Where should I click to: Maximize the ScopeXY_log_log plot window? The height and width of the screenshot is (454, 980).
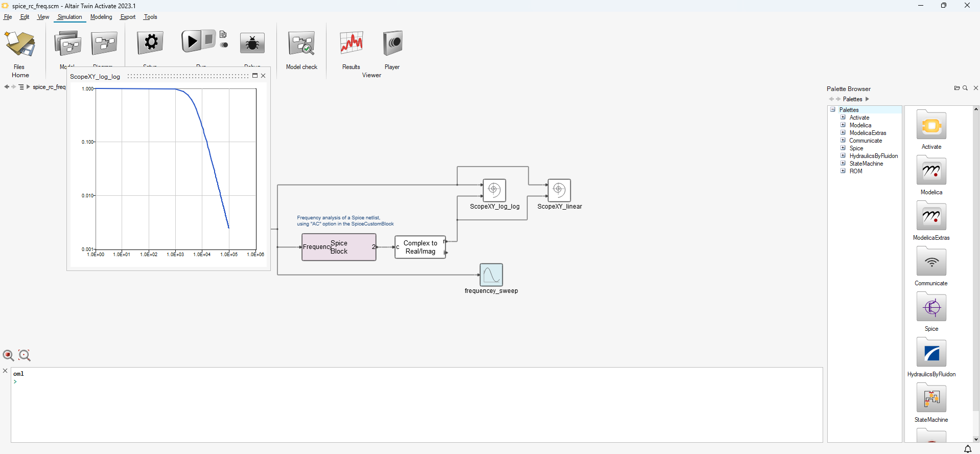(x=255, y=76)
